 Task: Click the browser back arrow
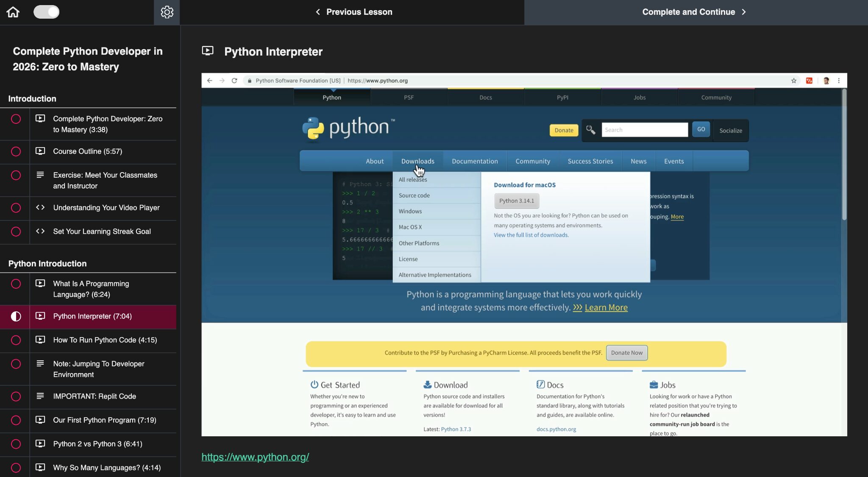(209, 81)
